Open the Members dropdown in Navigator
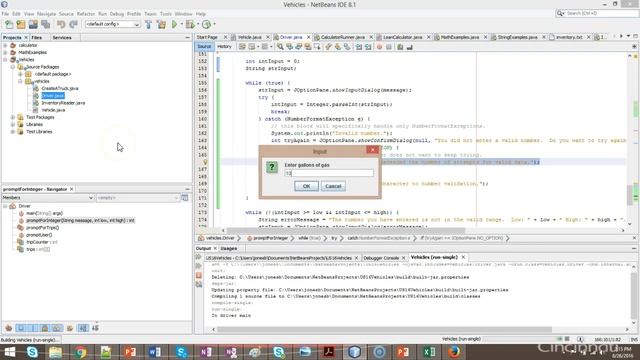The width and height of the screenshot is (640, 360). (x=48, y=198)
